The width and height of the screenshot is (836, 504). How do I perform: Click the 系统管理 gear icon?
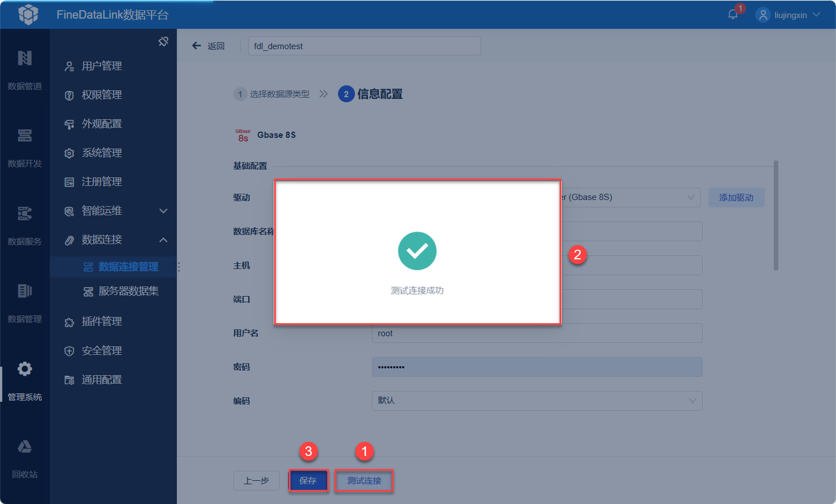point(69,153)
